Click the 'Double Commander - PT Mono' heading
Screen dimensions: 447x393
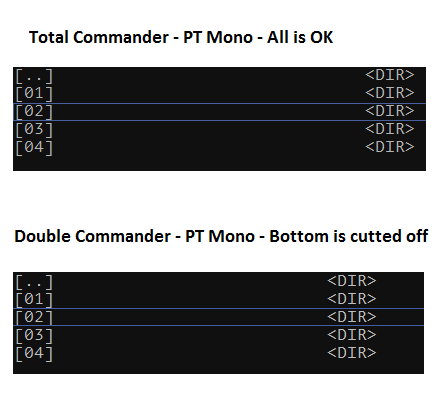point(135,236)
